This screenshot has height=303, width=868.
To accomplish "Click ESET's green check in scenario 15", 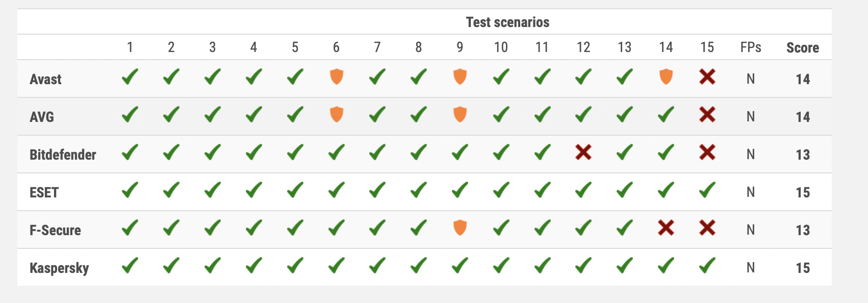I will [x=707, y=190].
